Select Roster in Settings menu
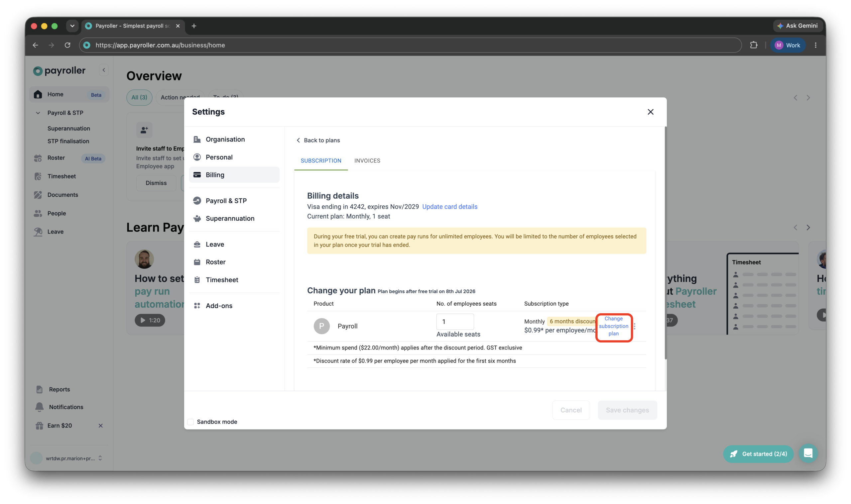The image size is (851, 504). pyautogui.click(x=234, y=262)
